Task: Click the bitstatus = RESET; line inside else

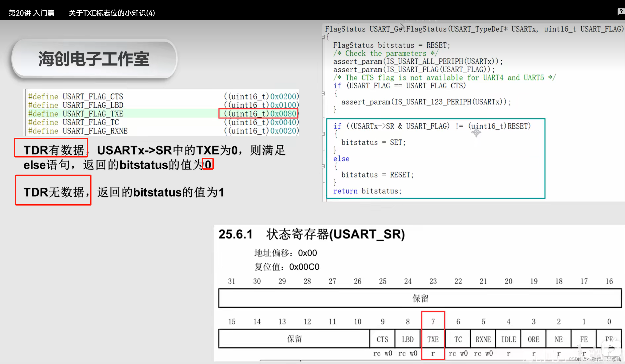Action: (x=378, y=175)
